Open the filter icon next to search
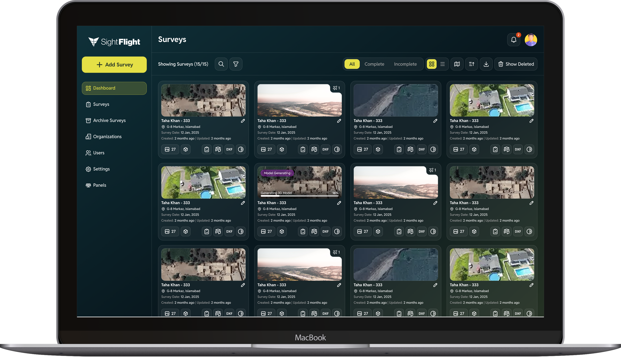Image resolution: width=621 pixels, height=364 pixels. [x=236, y=64]
